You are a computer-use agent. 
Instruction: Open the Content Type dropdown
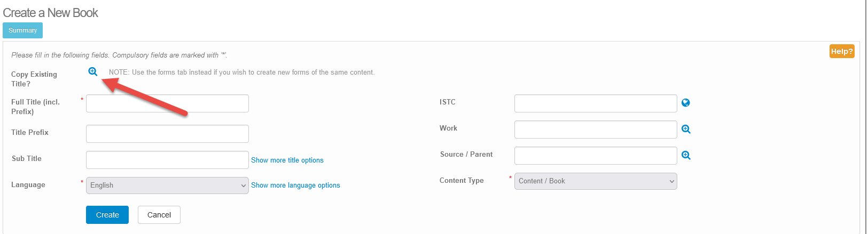tap(596, 181)
